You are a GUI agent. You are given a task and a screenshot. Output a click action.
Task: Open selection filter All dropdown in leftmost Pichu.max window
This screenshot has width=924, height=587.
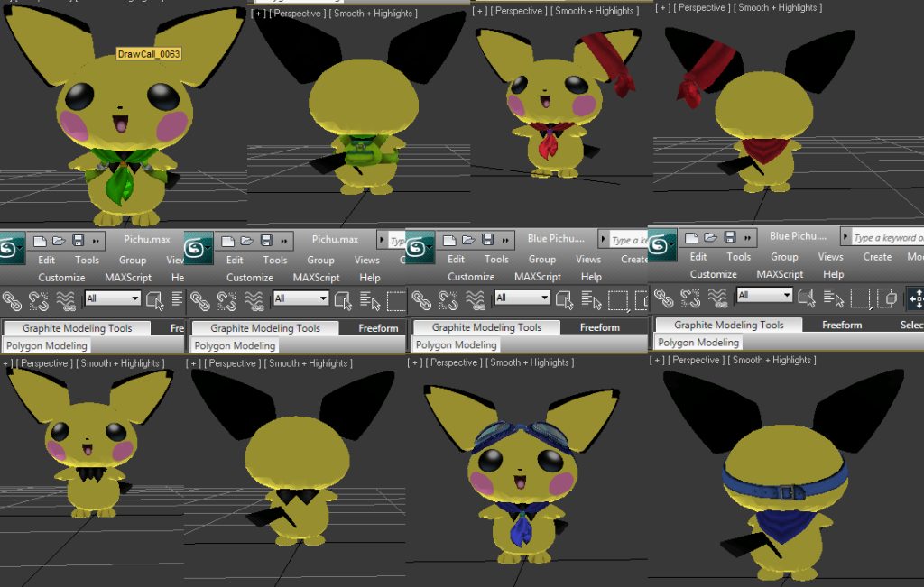pyautogui.click(x=113, y=298)
